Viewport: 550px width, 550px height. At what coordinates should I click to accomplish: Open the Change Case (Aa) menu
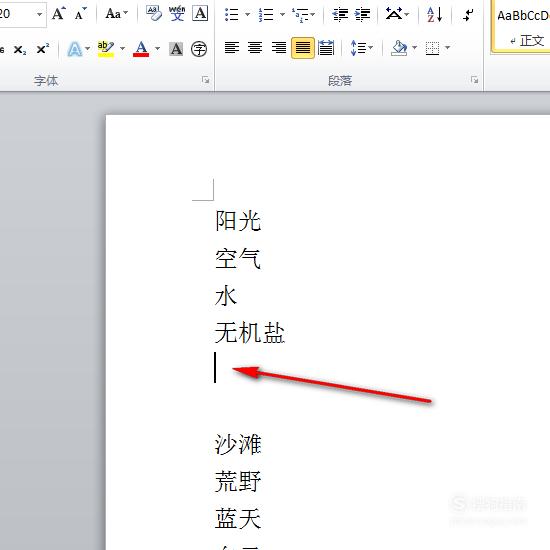116,14
